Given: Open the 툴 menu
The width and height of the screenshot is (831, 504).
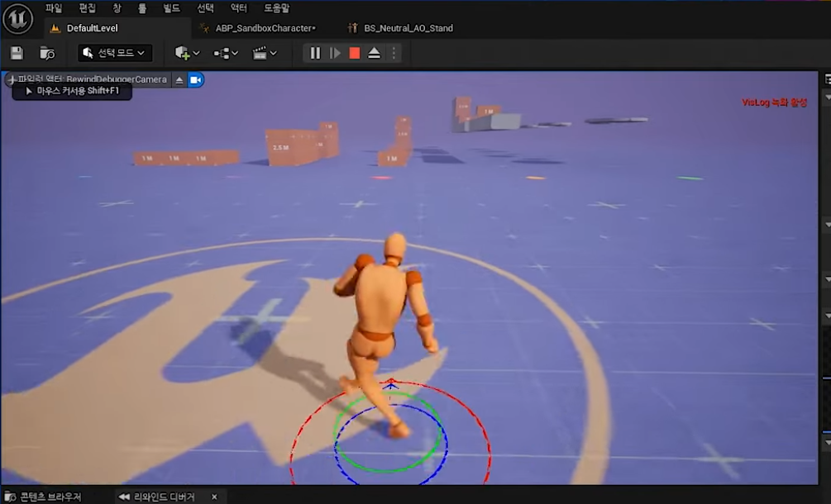Looking at the screenshot, I should (x=142, y=8).
